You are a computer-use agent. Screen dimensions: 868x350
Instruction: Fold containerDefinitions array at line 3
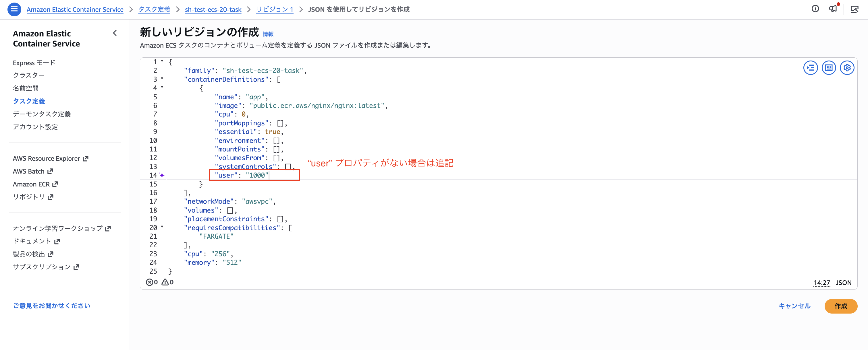(162, 79)
